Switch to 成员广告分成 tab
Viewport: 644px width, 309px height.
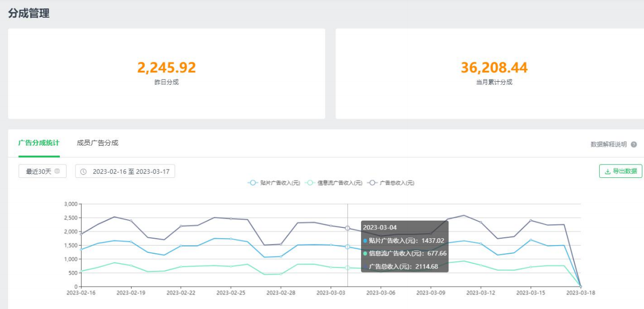point(97,143)
